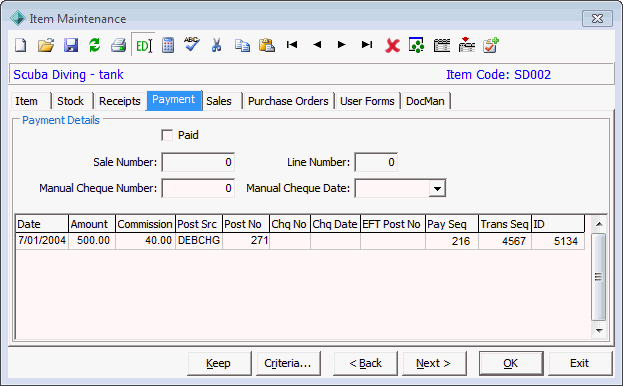Go to previous record arrow
Viewport: 623px width, 386px height.
(317, 44)
